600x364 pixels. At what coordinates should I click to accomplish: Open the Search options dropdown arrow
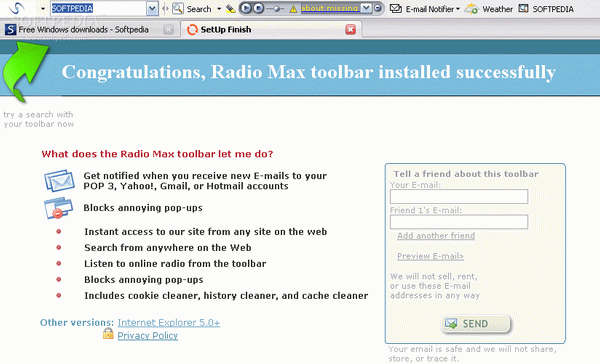tap(219, 9)
